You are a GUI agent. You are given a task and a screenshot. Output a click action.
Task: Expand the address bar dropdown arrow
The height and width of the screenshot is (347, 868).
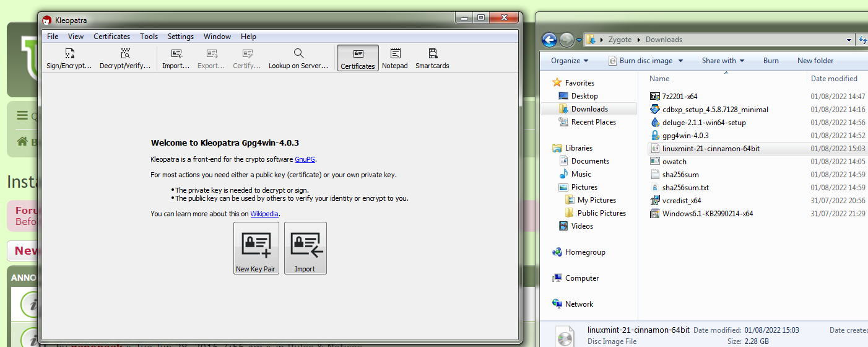coord(849,40)
